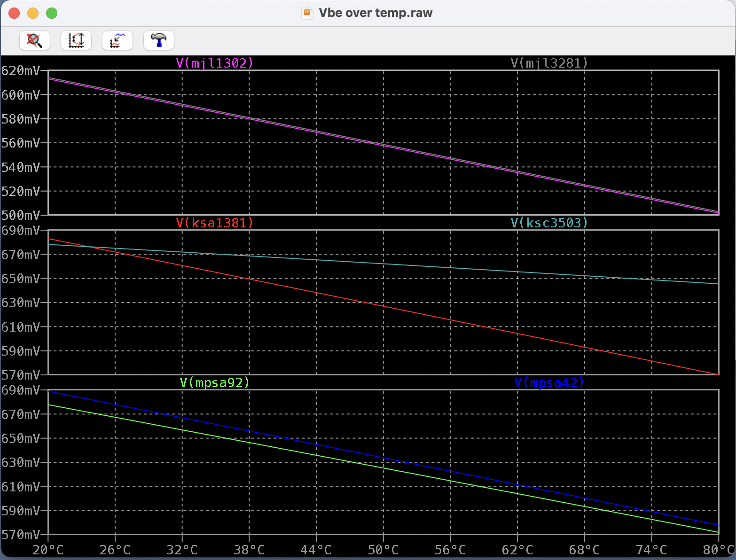
Task: Click the 620mV axis label in top pane
Action: click(21, 71)
